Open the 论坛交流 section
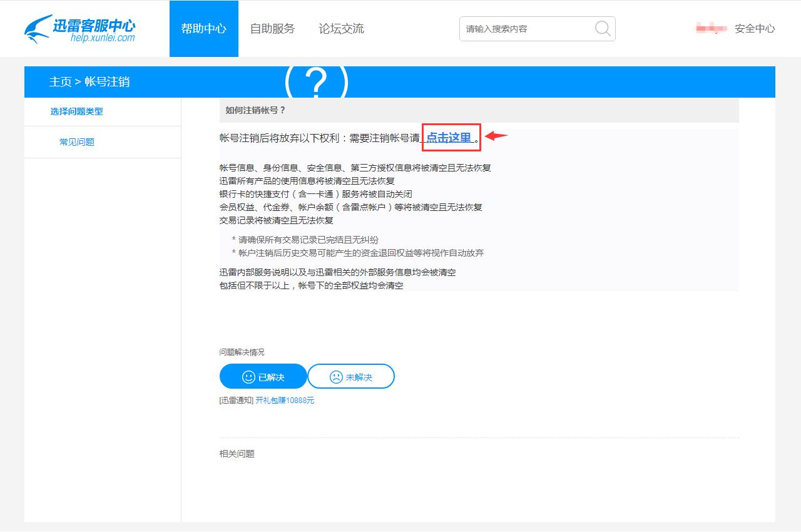Screen dimensions: 801x532 pos(340,28)
